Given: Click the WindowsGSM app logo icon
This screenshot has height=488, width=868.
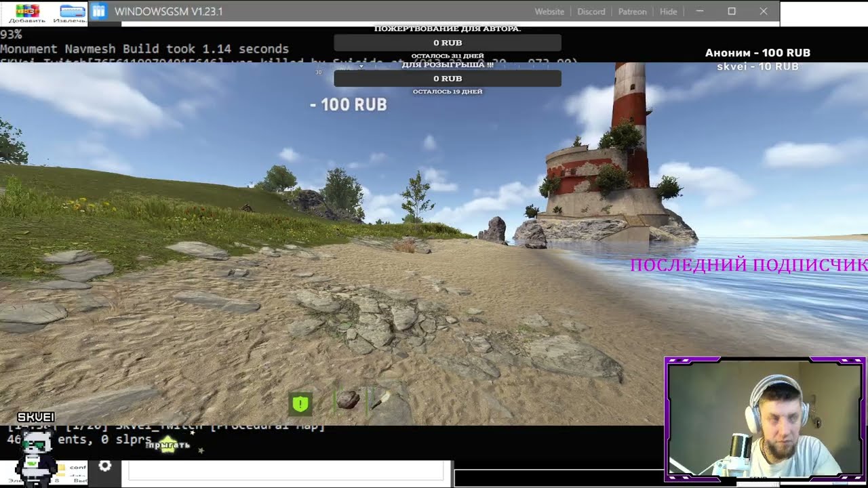Looking at the screenshot, I should (x=99, y=12).
